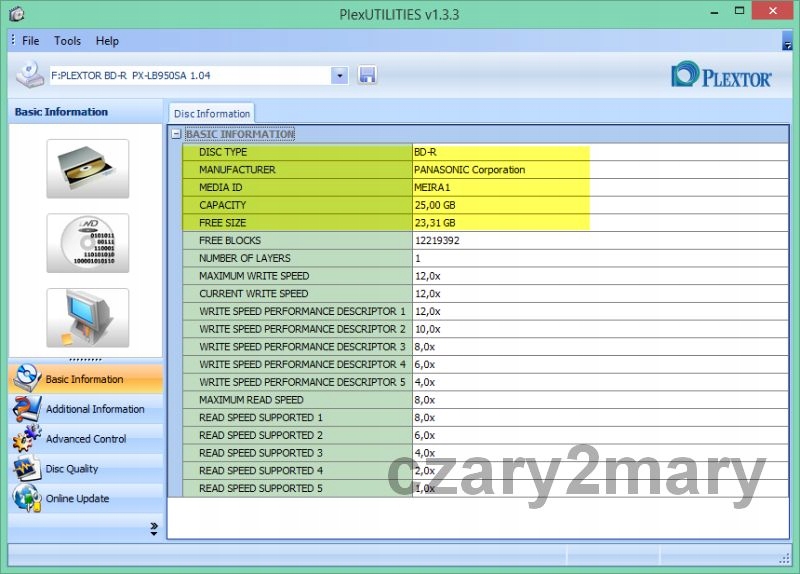Select the CURRENT WRITE SPEED row label
This screenshot has height=574, width=800.
(x=254, y=294)
